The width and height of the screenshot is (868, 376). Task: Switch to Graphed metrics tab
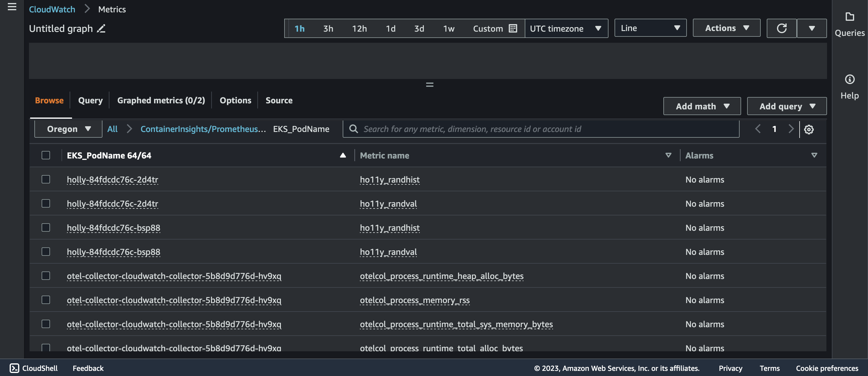click(161, 100)
